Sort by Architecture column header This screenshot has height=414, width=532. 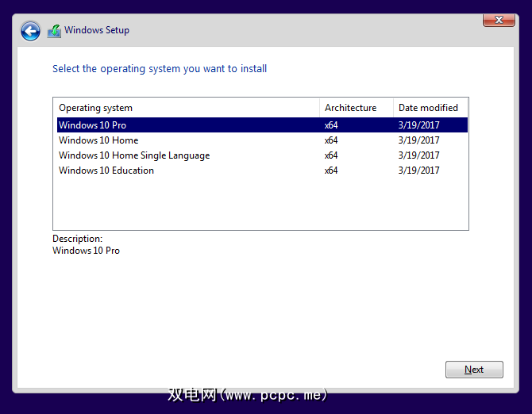[x=357, y=108]
